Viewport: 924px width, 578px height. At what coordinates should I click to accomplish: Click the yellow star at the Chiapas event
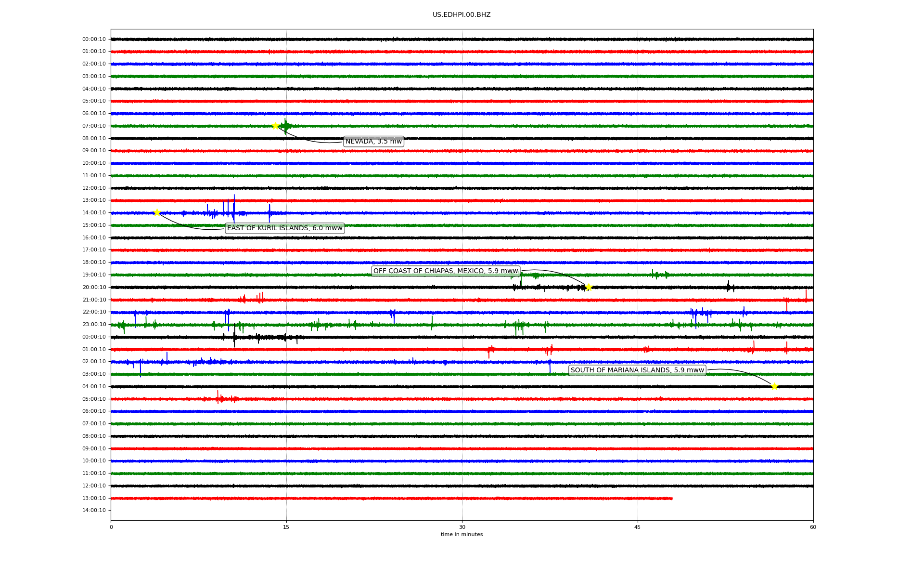tap(589, 288)
